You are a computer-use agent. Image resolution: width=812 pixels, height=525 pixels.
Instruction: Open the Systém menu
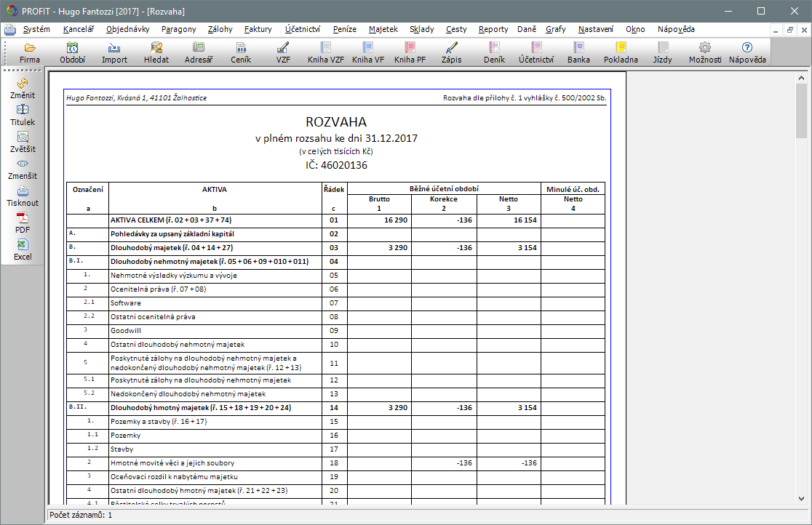[36, 30]
